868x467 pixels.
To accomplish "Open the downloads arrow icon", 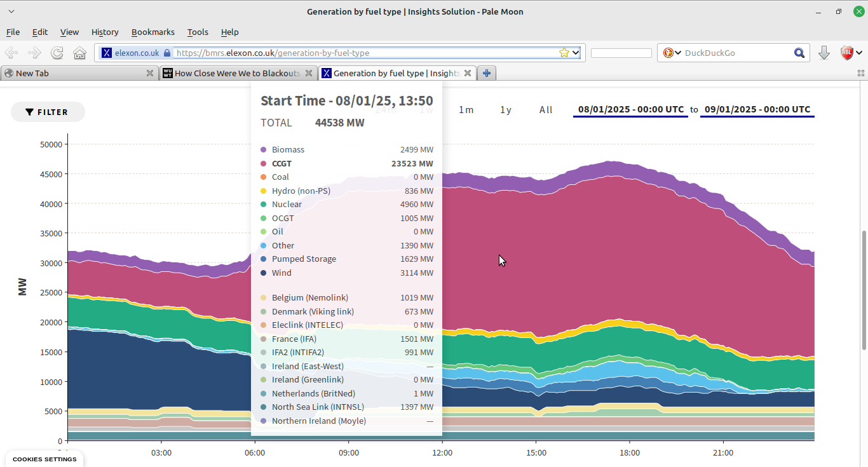I will 824,53.
